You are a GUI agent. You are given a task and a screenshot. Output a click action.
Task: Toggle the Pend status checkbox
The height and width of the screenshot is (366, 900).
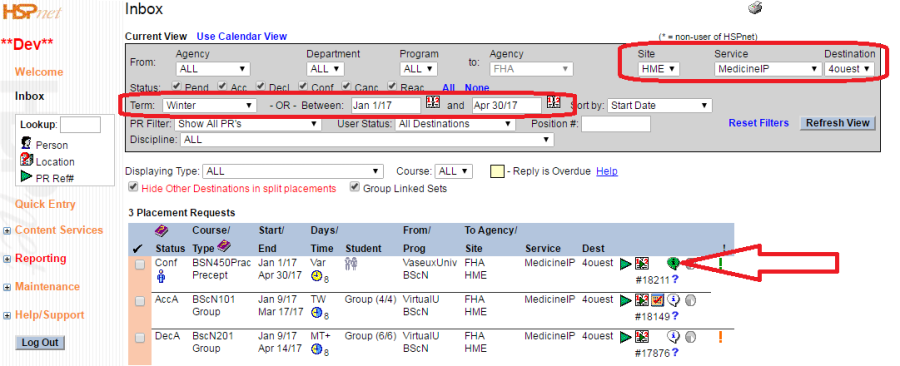coord(177,87)
